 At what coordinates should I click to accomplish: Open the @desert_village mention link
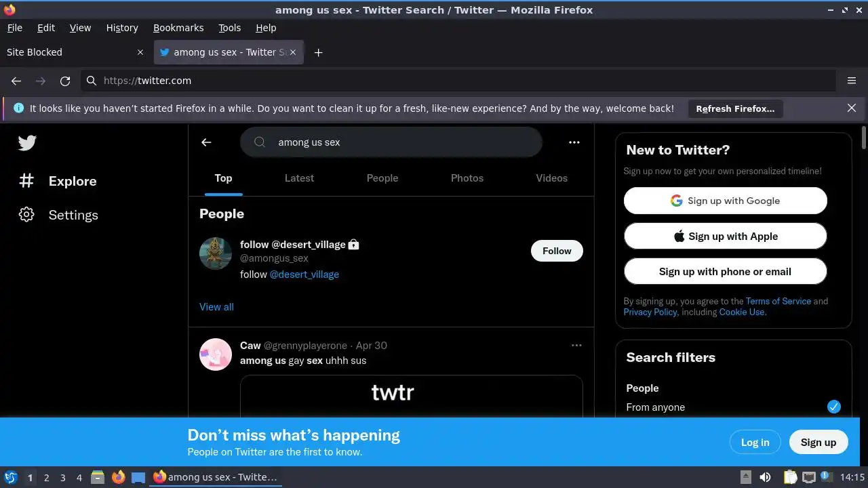[x=304, y=274]
